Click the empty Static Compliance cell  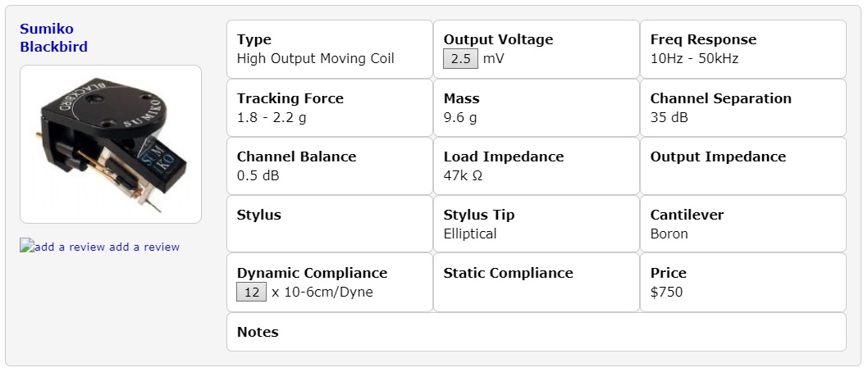(x=536, y=282)
